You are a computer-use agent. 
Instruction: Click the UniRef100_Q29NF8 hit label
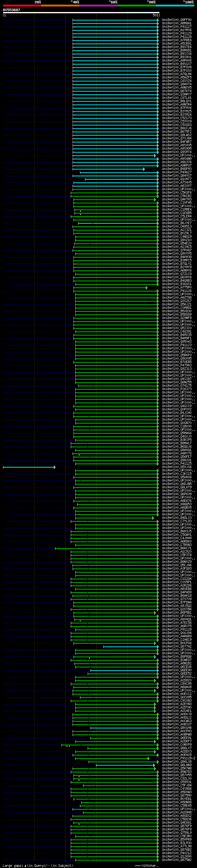pyautogui.click(x=176, y=318)
